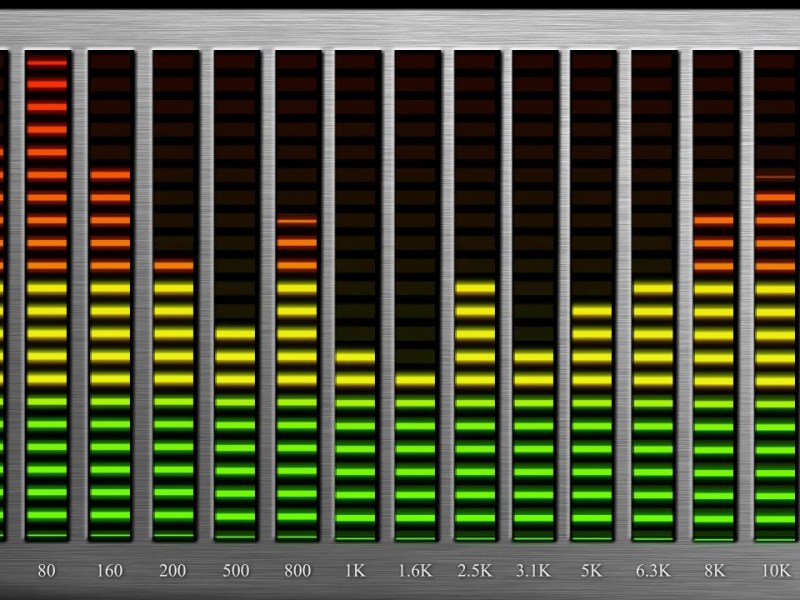Click the 500 Hz level meter column
Viewport: 800px width, 600px height.
click(236, 295)
